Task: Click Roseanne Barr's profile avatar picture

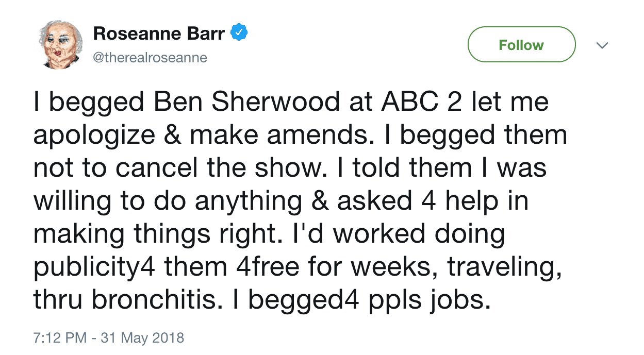Action: tap(60, 45)
